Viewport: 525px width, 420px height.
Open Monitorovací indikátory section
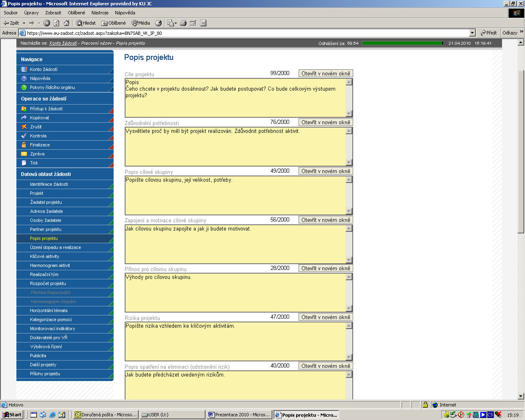click(65, 329)
